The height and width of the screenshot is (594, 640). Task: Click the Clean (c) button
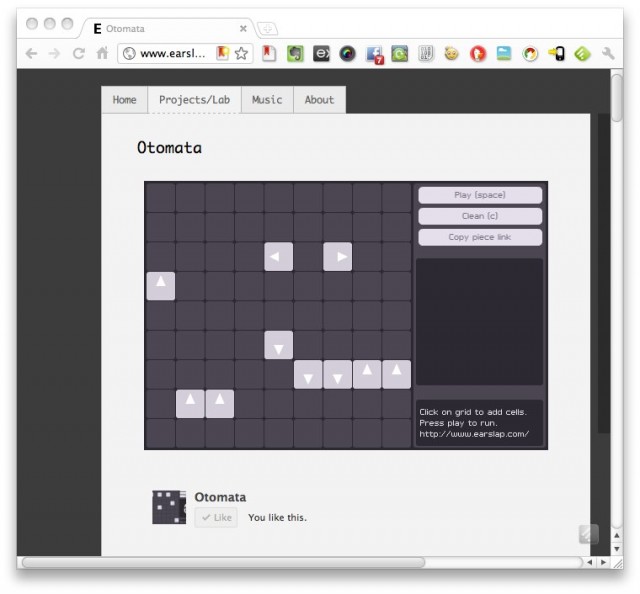[x=480, y=216]
